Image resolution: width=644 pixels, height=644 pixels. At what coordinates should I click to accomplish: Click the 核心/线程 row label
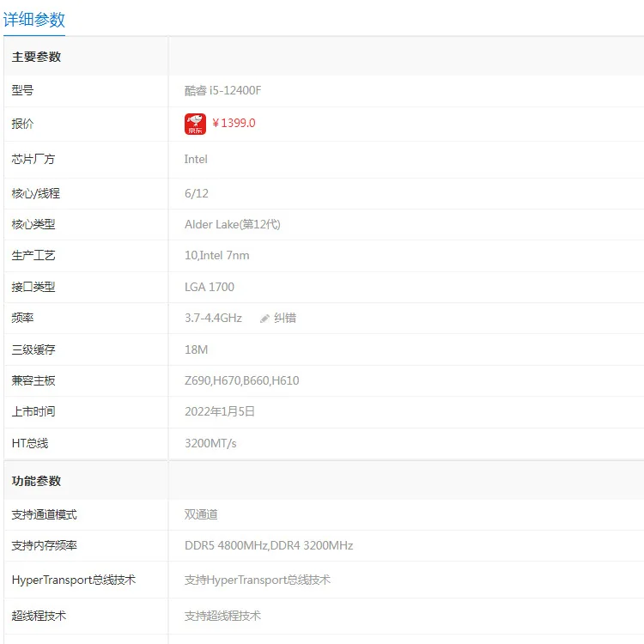click(36, 193)
